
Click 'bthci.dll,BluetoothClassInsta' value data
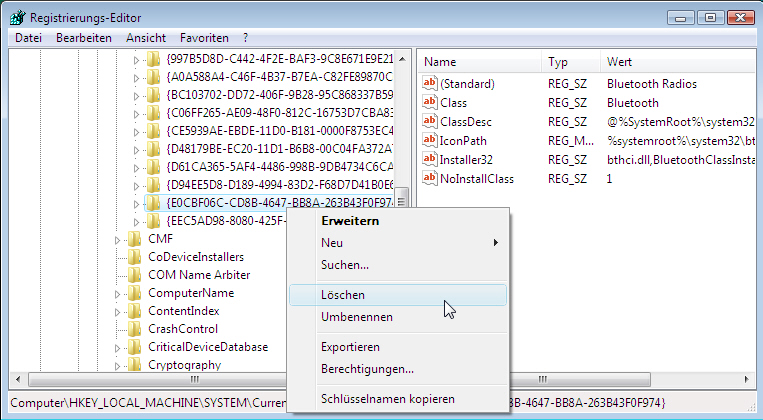point(681,160)
